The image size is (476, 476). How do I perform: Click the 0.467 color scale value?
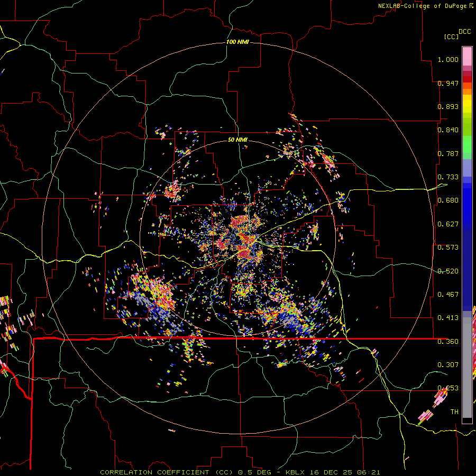(x=448, y=295)
